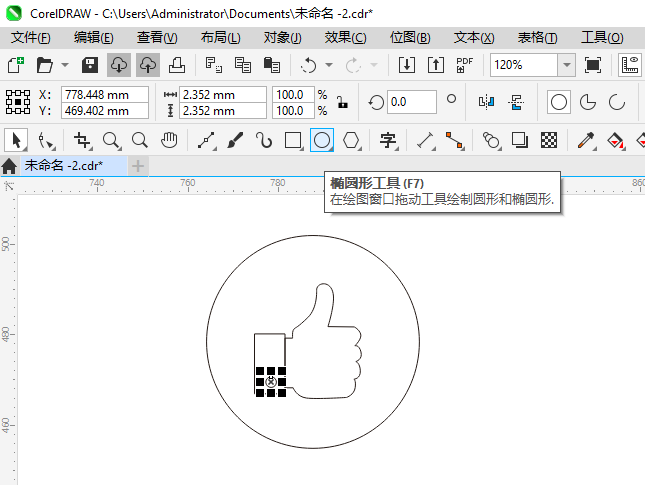Open the 编辑(E) menu
Viewport: 645px width, 485px height.
[93, 37]
